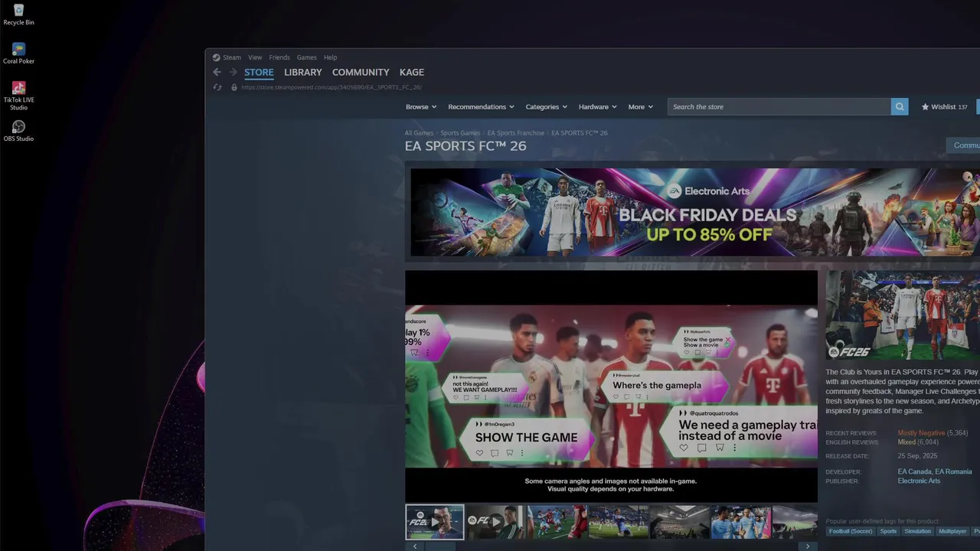Click the All Games breadcrumb
980x551 pixels.
pyautogui.click(x=419, y=133)
